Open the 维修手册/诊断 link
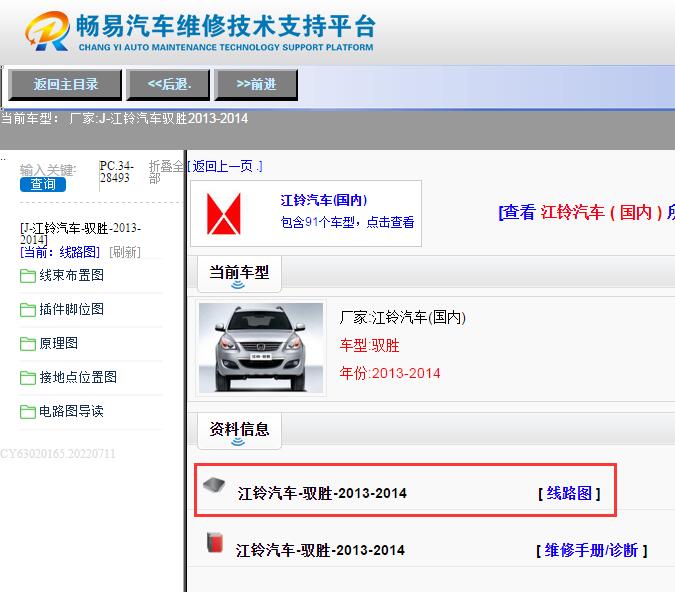 (591, 551)
